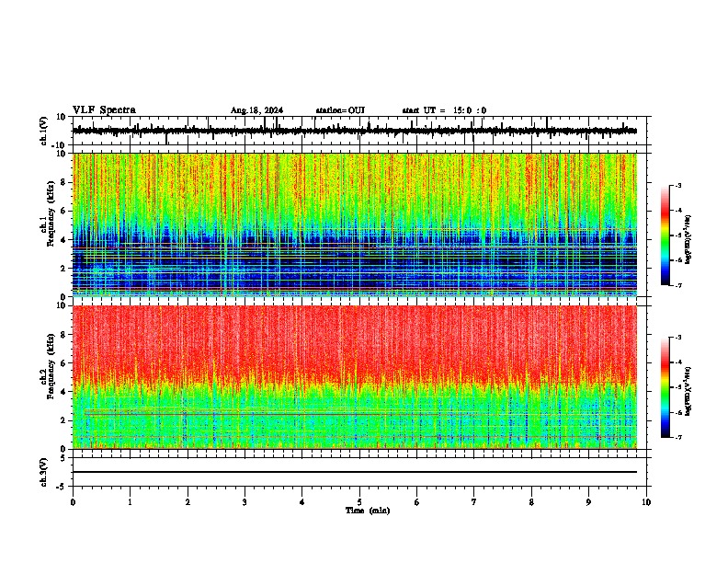The image size is (728, 563).
Task: Click the "8" kHz tick on ch.1 frequency axis
Action: [x=63, y=182]
